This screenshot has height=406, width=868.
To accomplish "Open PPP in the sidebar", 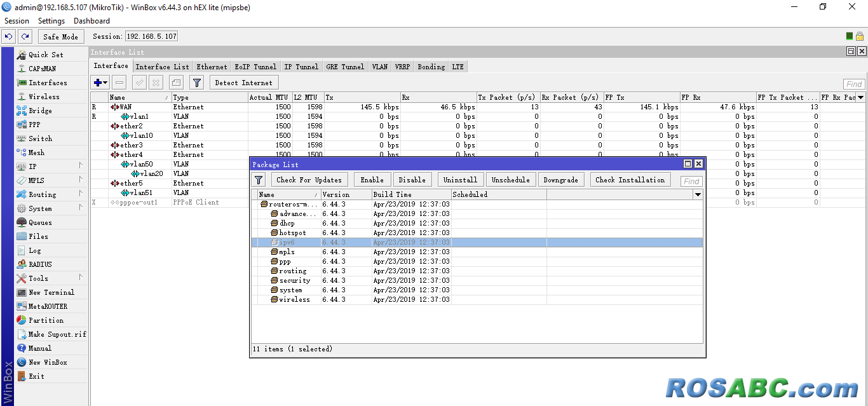I will click(x=34, y=125).
